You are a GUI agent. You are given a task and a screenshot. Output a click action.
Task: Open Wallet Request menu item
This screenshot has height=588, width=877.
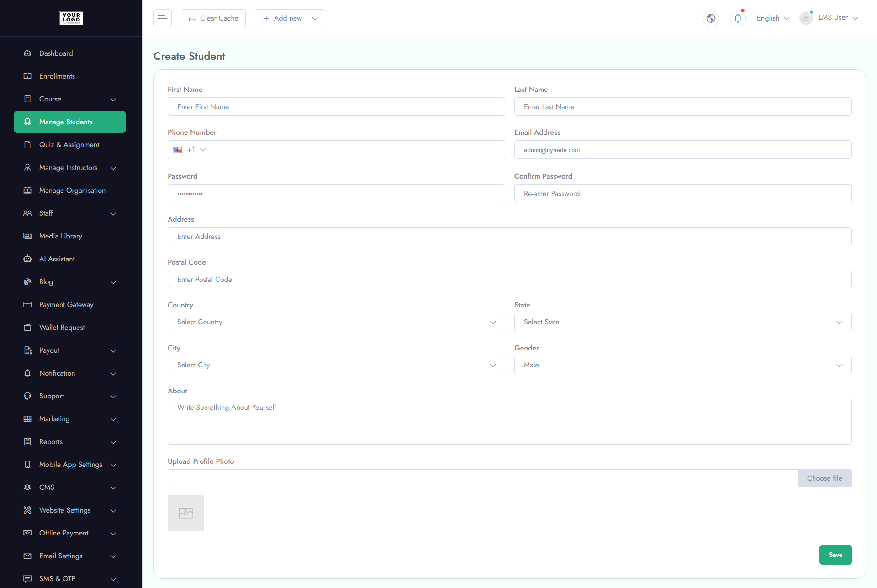point(70,328)
